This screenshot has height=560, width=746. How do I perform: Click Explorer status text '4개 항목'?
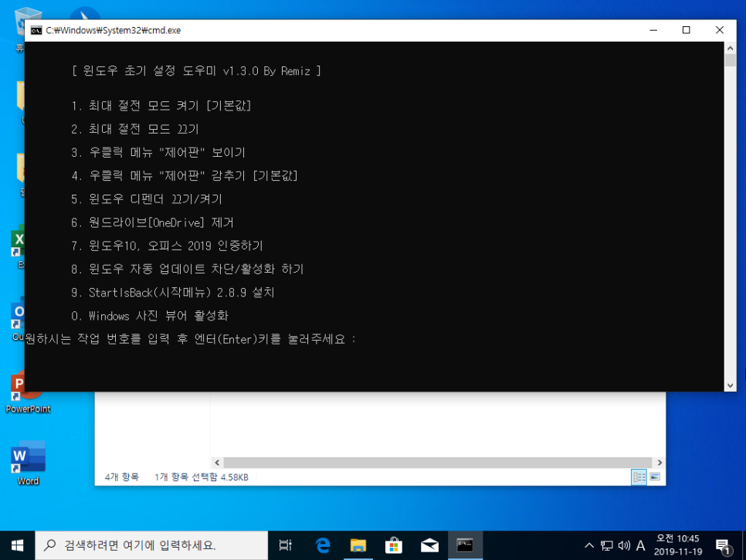(122, 477)
